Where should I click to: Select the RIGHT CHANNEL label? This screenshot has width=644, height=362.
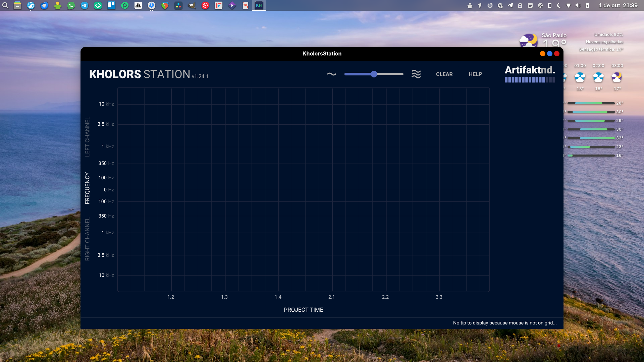pyautogui.click(x=88, y=239)
